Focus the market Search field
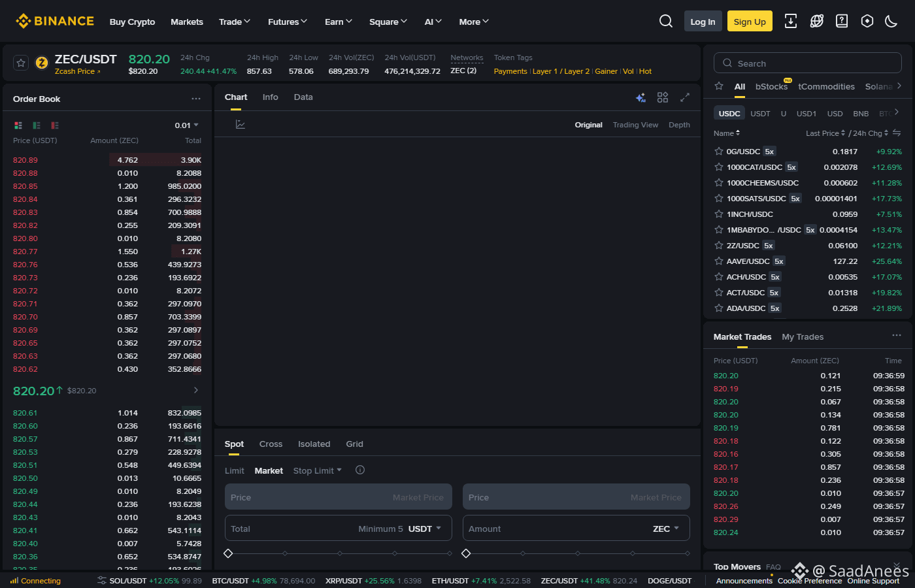915x588 pixels. (x=808, y=63)
